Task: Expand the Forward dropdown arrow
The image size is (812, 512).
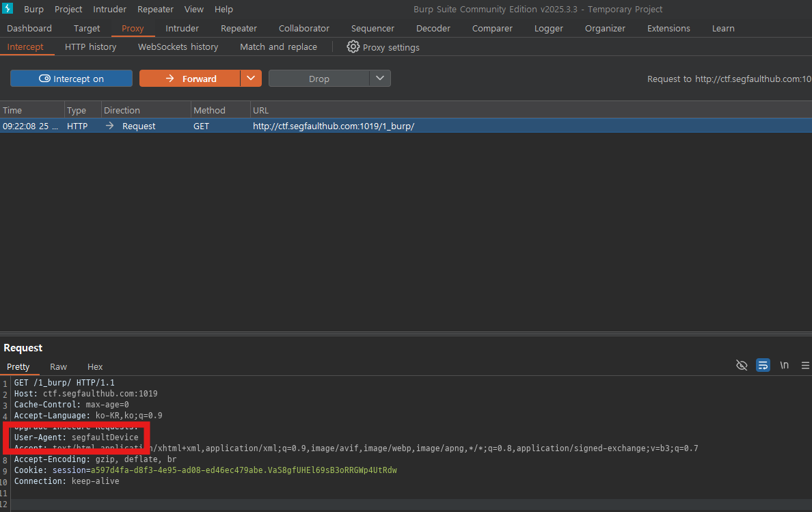Action: pos(251,79)
